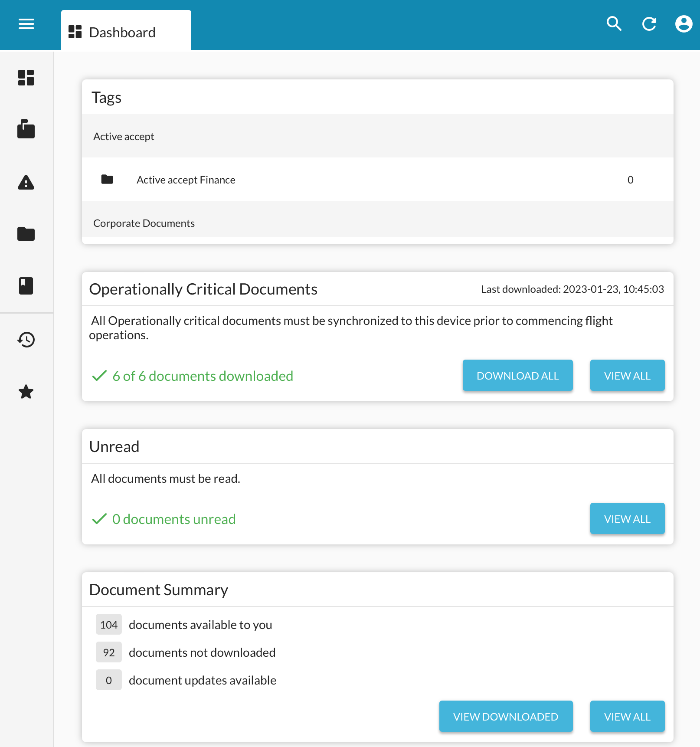
Task: Open favorites using the star icon
Action: click(26, 392)
